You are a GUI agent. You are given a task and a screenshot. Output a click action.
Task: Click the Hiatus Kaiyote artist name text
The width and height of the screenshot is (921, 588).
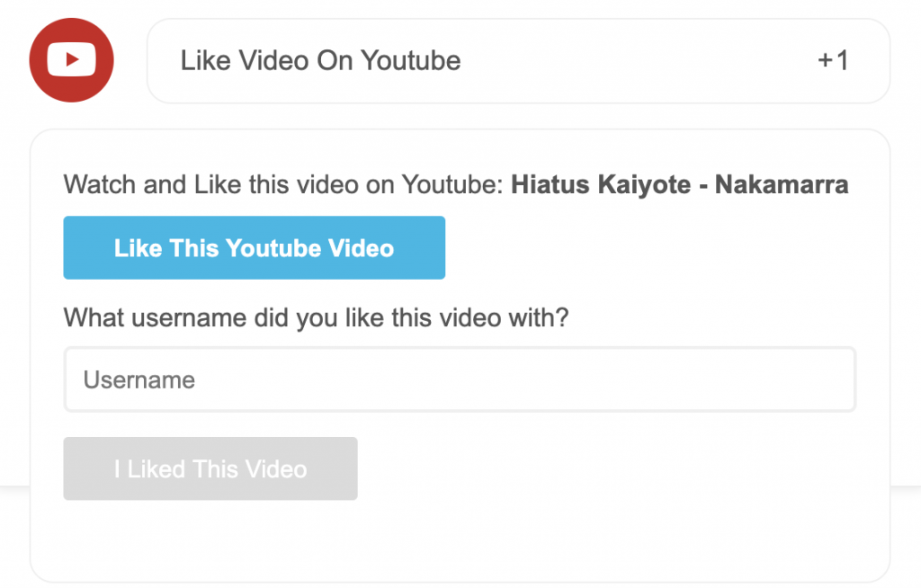coord(601,184)
